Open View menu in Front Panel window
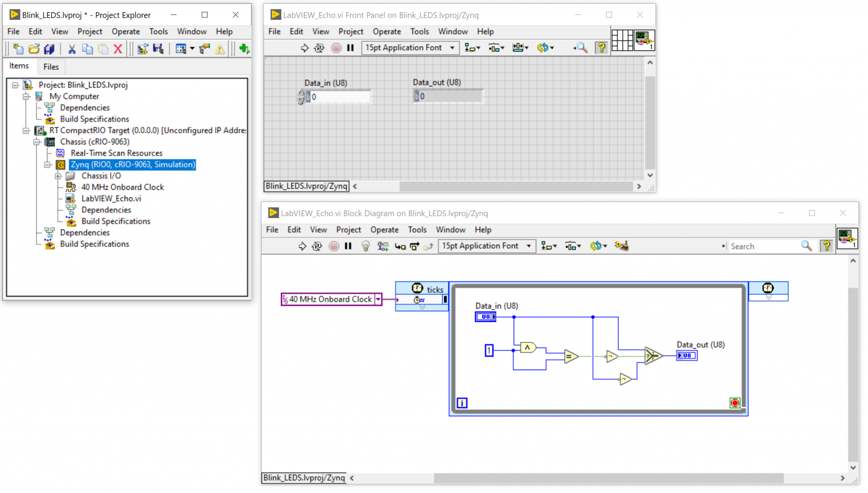The height and width of the screenshot is (493, 868). pos(320,32)
